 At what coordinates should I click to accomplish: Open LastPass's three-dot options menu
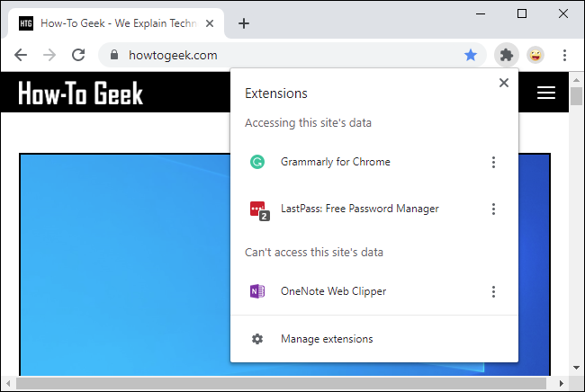click(493, 209)
